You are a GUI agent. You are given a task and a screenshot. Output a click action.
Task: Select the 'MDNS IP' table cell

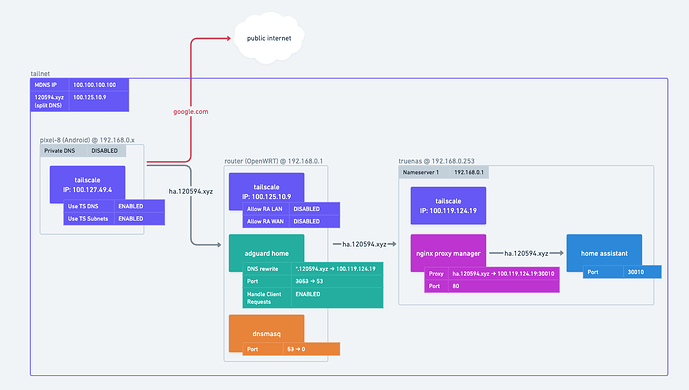point(50,85)
